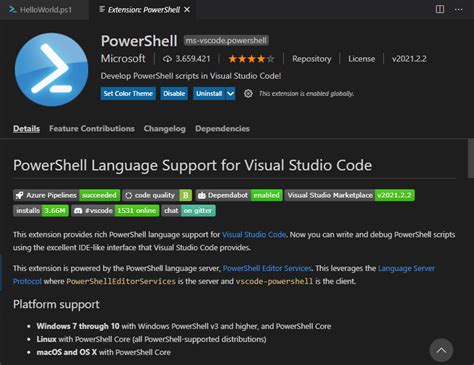
Task: Click the vscode-powershell inline code text
Action: coord(274,281)
